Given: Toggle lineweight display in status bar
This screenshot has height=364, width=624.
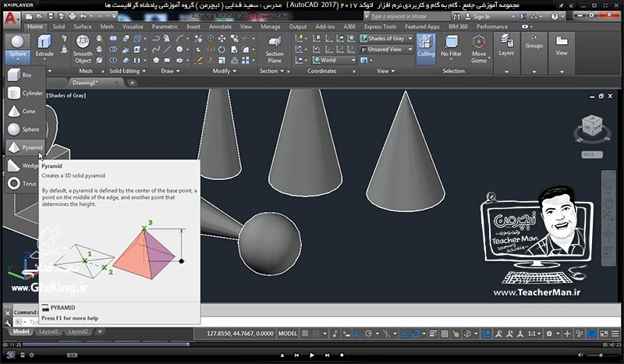Looking at the screenshot, I should click(x=433, y=334).
